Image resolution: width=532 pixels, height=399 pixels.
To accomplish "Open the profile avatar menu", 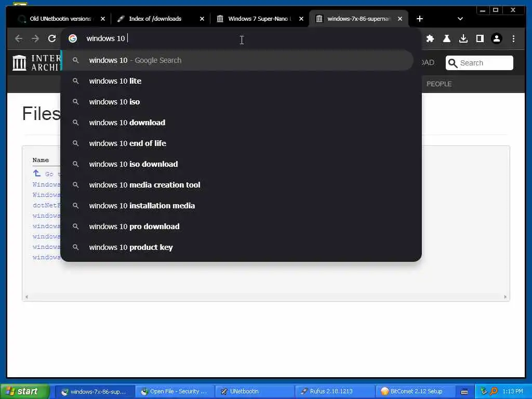I will (496, 38).
